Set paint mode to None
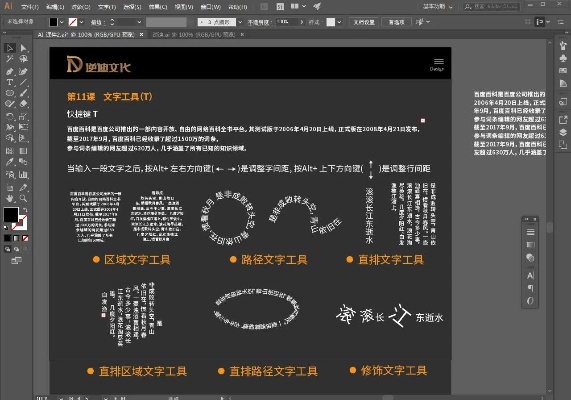This screenshot has width=571, height=400. coord(25,238)
